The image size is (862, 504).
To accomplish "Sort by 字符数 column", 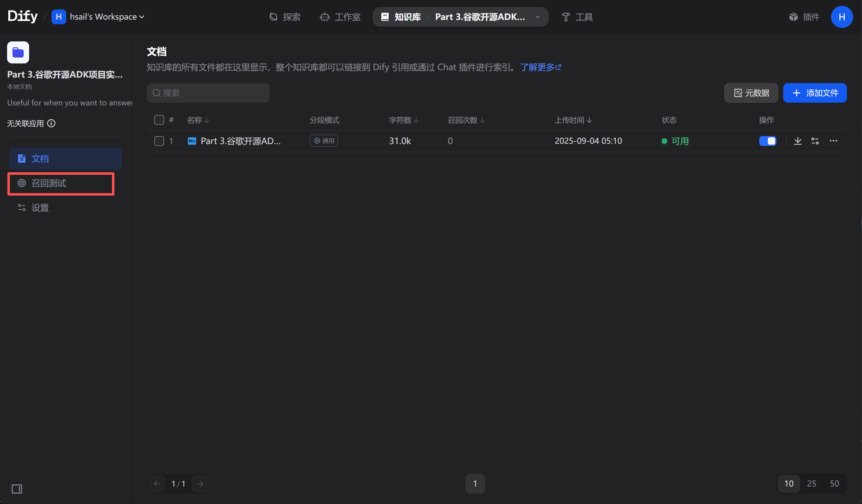I will (x=404, y=120).
